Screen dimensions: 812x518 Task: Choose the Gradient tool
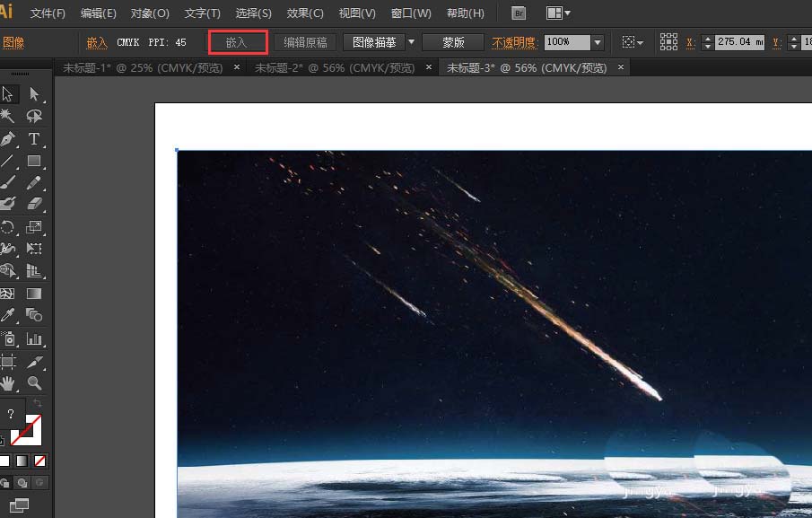(x=33, y=294)
